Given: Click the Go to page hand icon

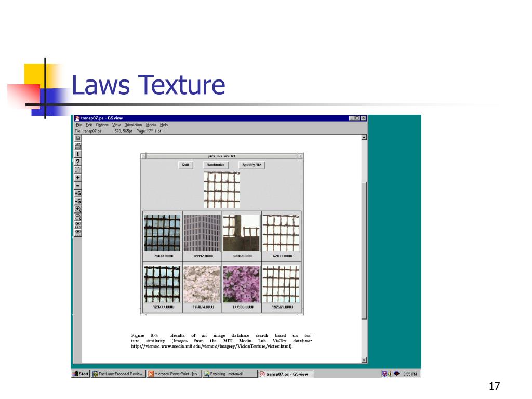Looking at the screenshot, I should point(78,170).
